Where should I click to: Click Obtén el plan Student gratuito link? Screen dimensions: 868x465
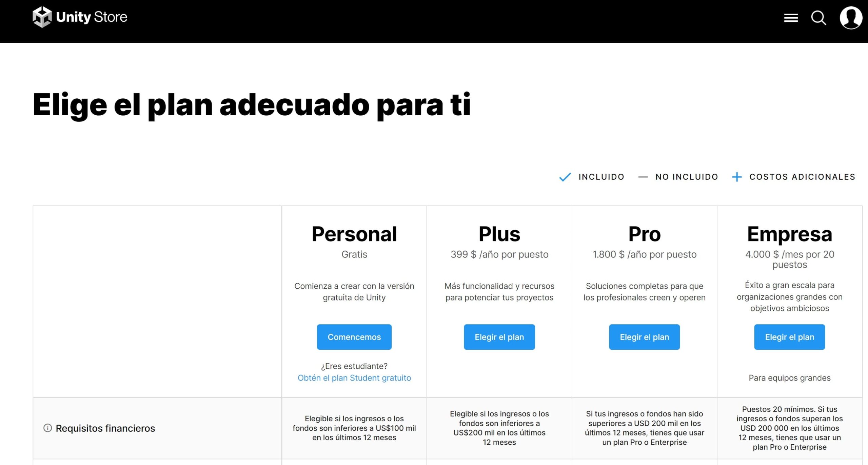[x=354, y=378]
